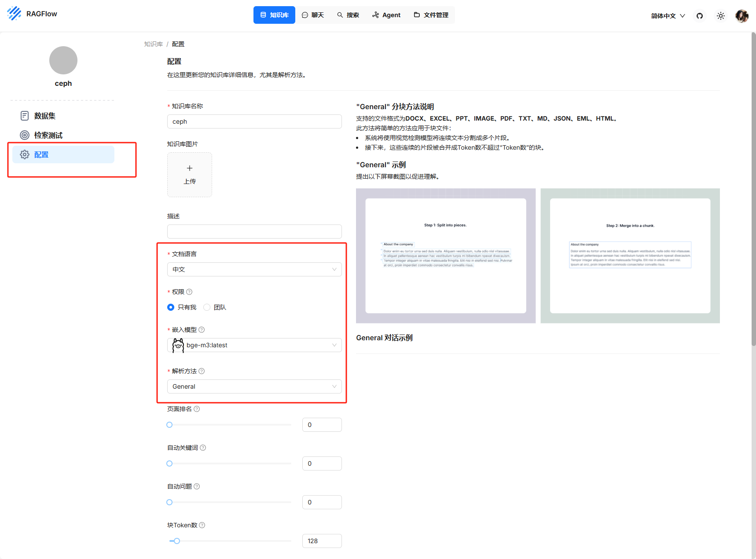The image size is (756, 559).
Task: Select 配置 in the sidebar
Action: tap(63, 154)
